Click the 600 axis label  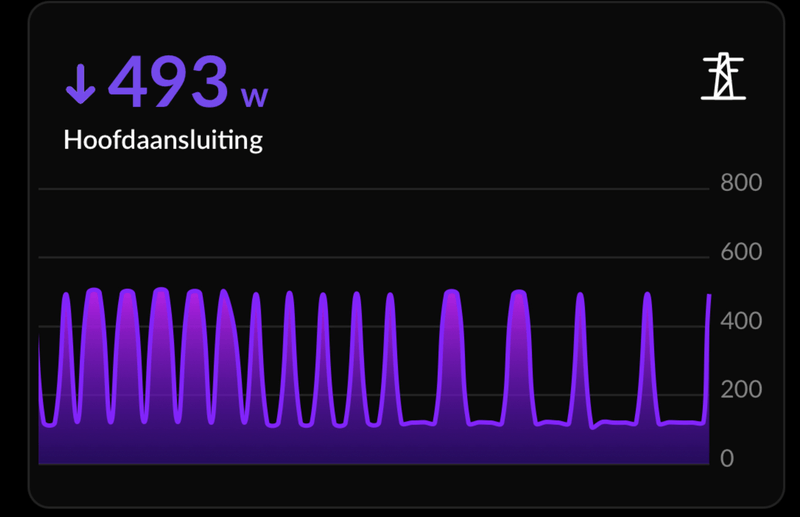741,252
